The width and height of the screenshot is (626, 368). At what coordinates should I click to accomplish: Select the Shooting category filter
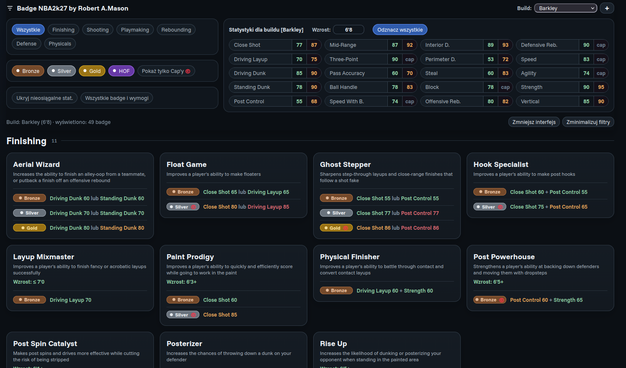coord(97,30)
